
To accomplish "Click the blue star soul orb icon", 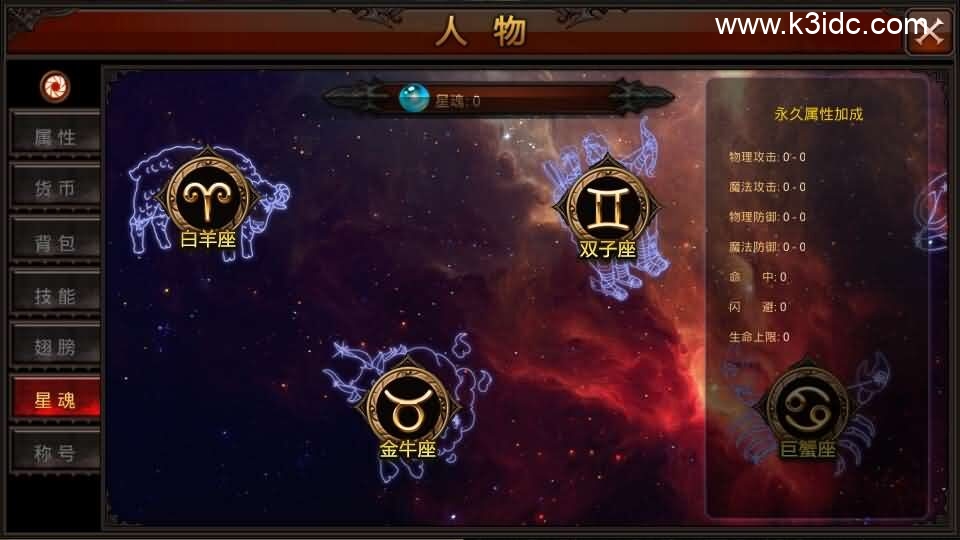I will (x=414, y=98).
